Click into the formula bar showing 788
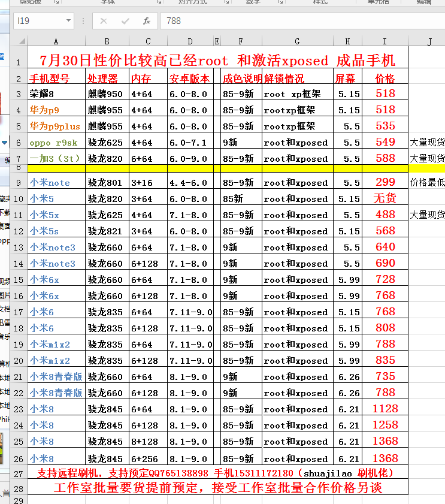 coord(302,21)
